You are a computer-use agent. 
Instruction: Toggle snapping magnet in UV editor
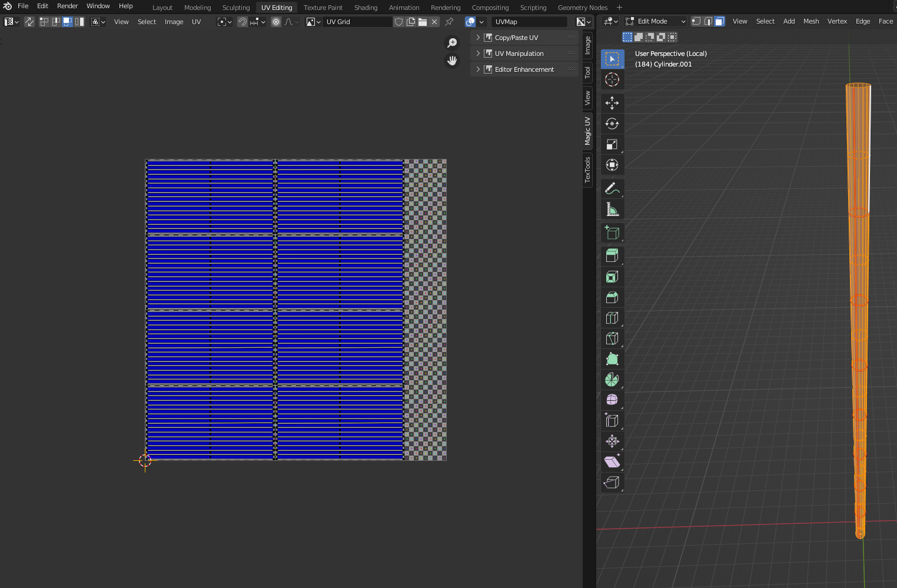click(242, 22)
